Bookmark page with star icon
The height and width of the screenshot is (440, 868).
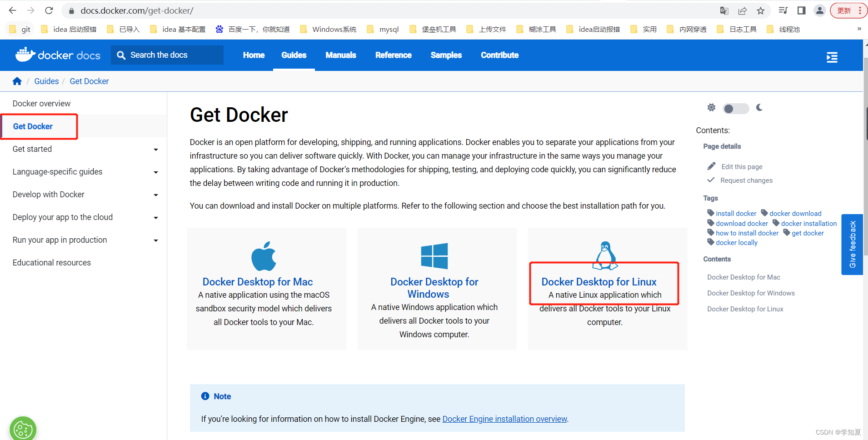(761, 11)
